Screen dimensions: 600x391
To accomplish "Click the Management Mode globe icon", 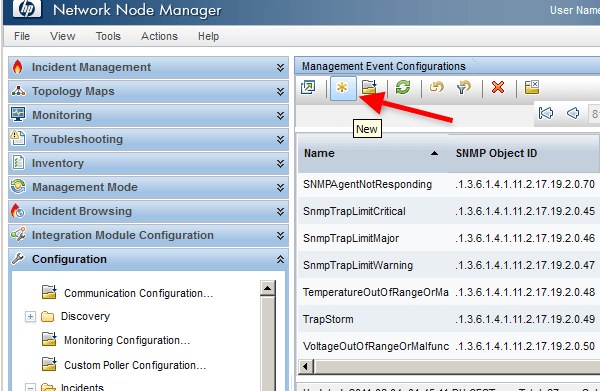I will [18, 186].
